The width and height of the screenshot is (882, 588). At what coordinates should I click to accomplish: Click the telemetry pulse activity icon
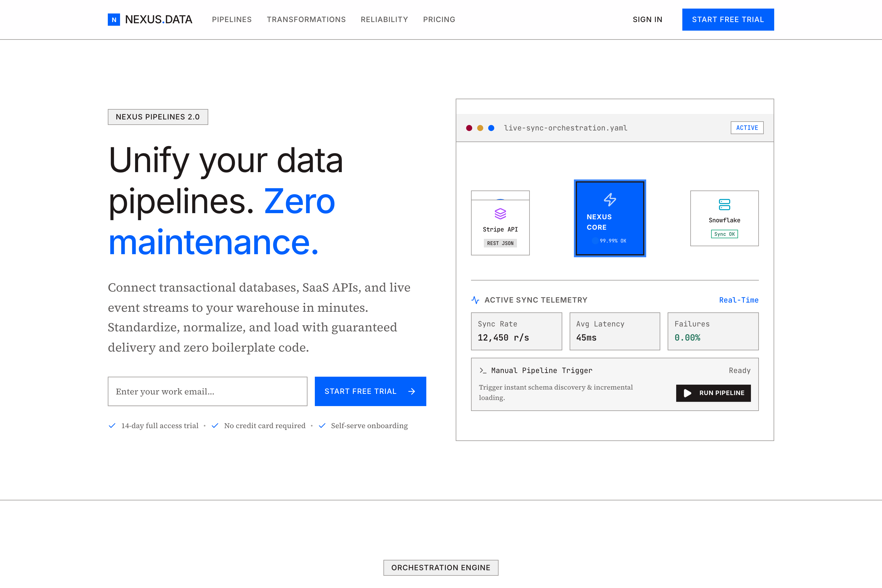475,300
